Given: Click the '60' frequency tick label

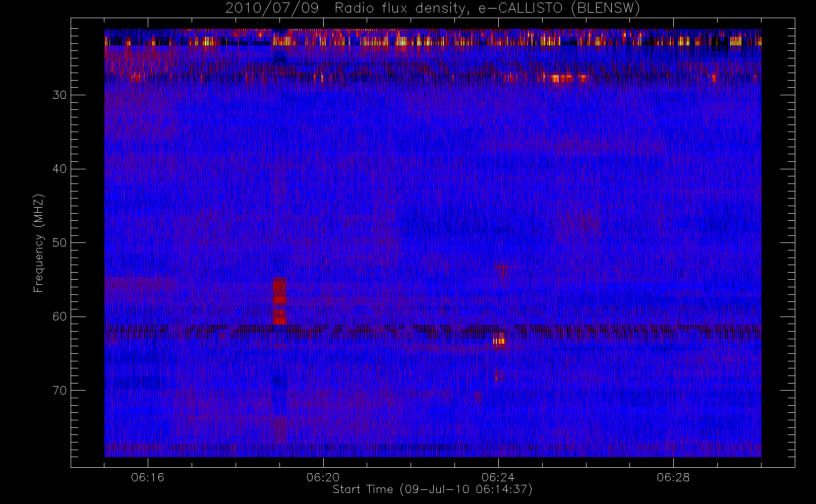Looking at the screenshot, I should pos(60,317).
